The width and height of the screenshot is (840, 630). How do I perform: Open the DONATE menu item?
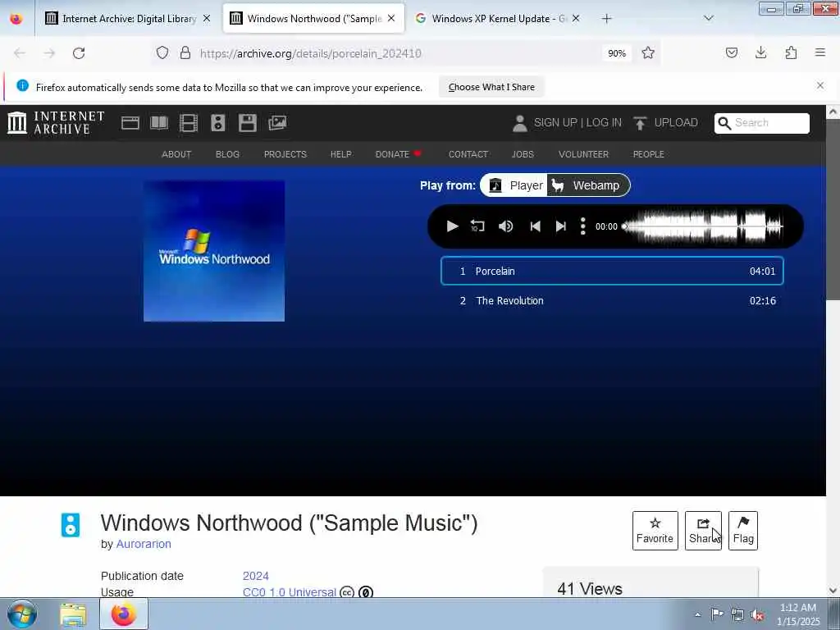(x=399, y=154)
